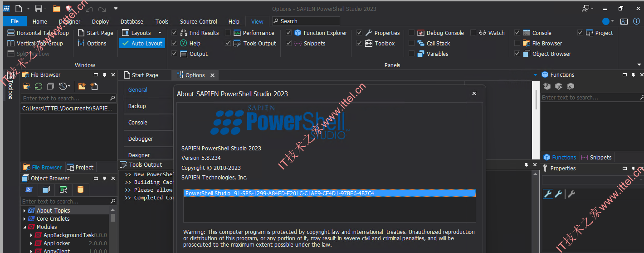Switch to the Project tab beside File Browser

[80, 167]
